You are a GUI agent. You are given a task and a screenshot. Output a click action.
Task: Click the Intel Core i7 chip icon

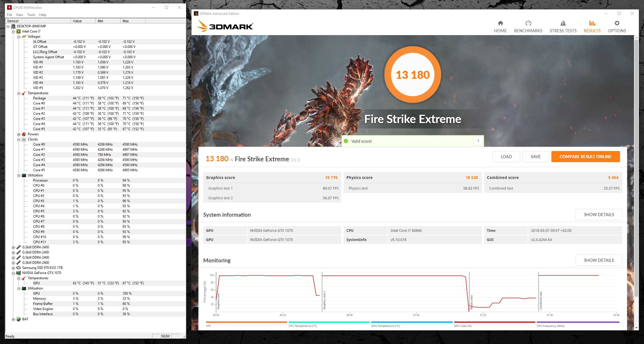pyautogui.click(x=19, y=31)
